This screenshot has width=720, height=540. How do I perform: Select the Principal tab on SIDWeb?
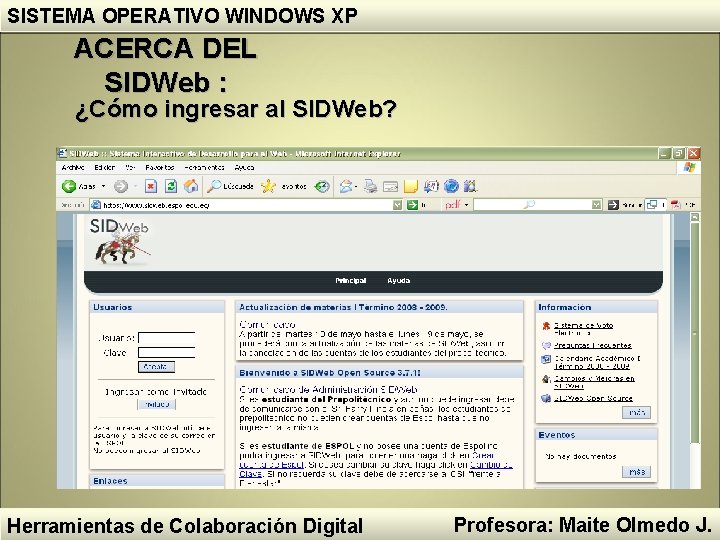coord(351,281)
